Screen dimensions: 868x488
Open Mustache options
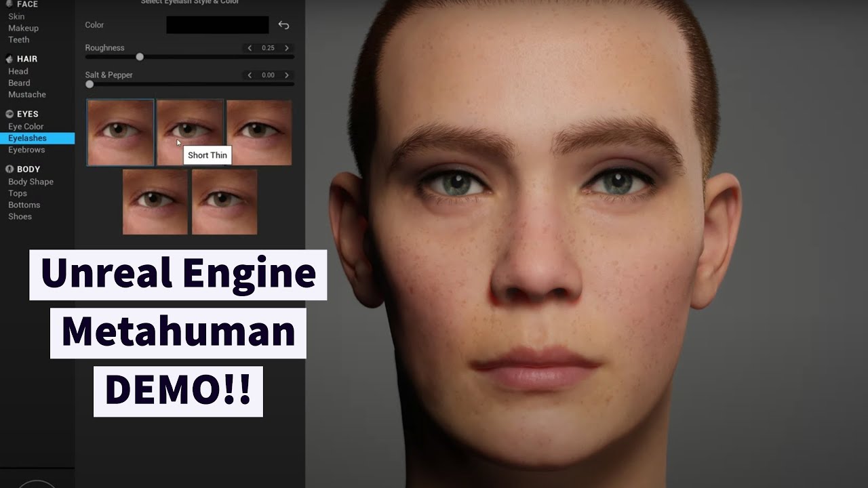coord(27,94)
